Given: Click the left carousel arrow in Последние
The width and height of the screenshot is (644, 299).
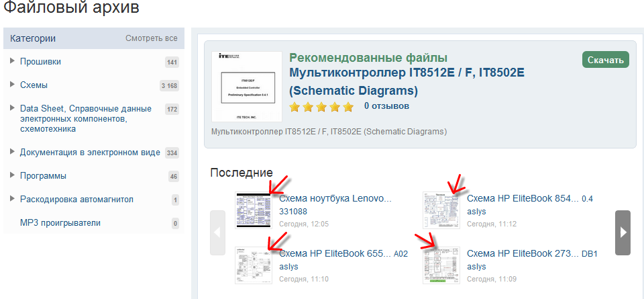Looking at the screenshot, I should click(x=217, y=232).
